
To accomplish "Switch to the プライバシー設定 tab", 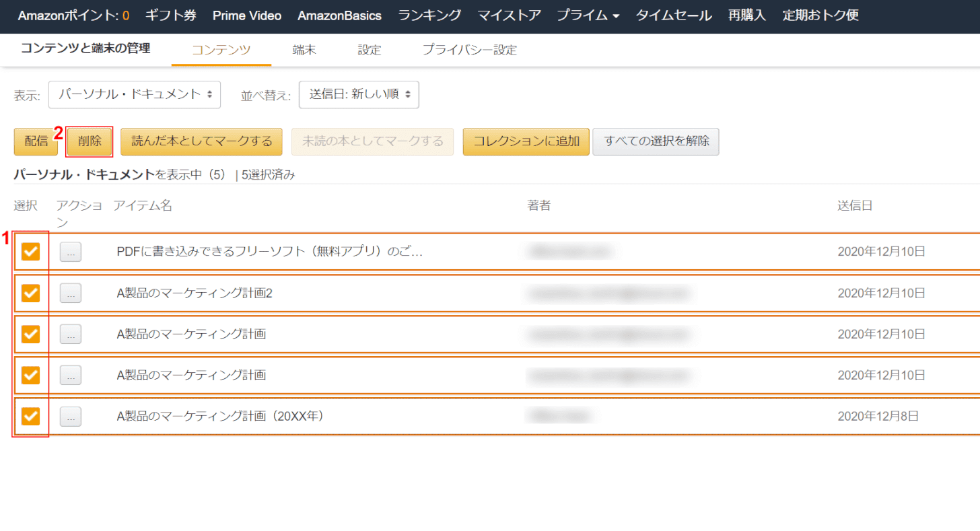I will click(x=470, y=50).
